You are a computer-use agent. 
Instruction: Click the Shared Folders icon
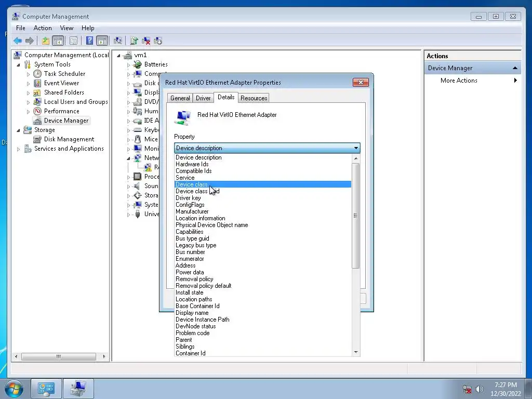pyautogui.click(x=37, y=92)
